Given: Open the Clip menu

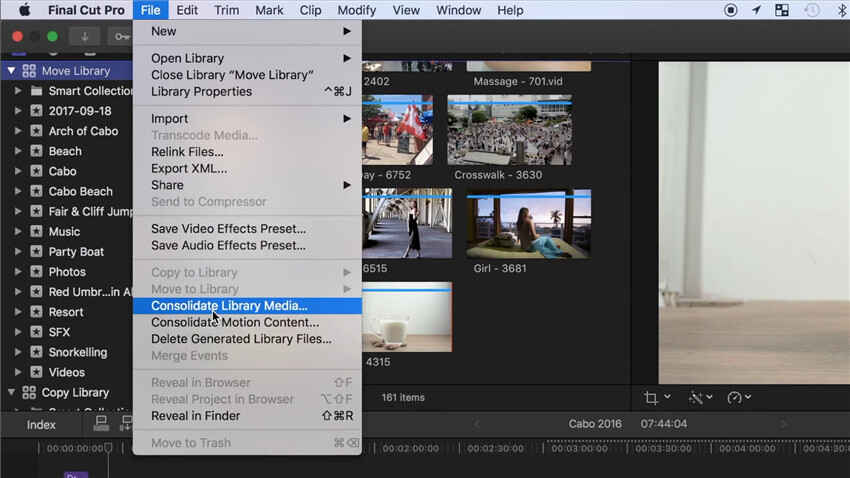Looking at the screenshot, I should point(311,10).
